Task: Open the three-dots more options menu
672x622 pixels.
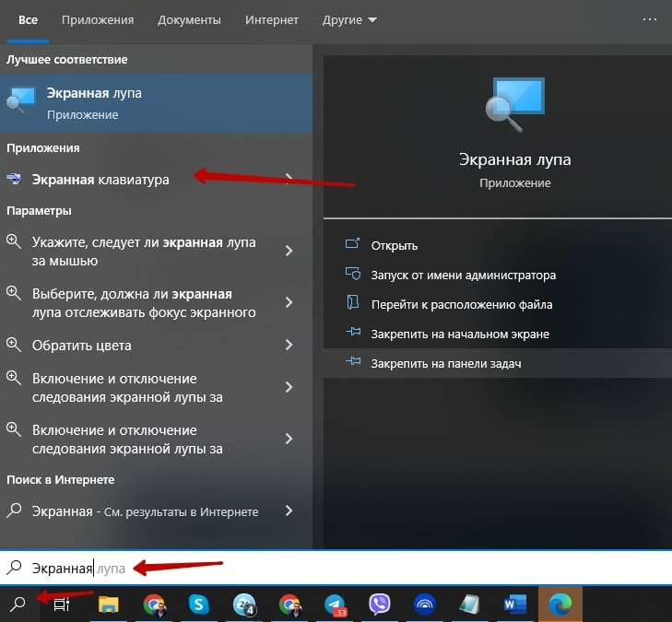Action: 650,18
